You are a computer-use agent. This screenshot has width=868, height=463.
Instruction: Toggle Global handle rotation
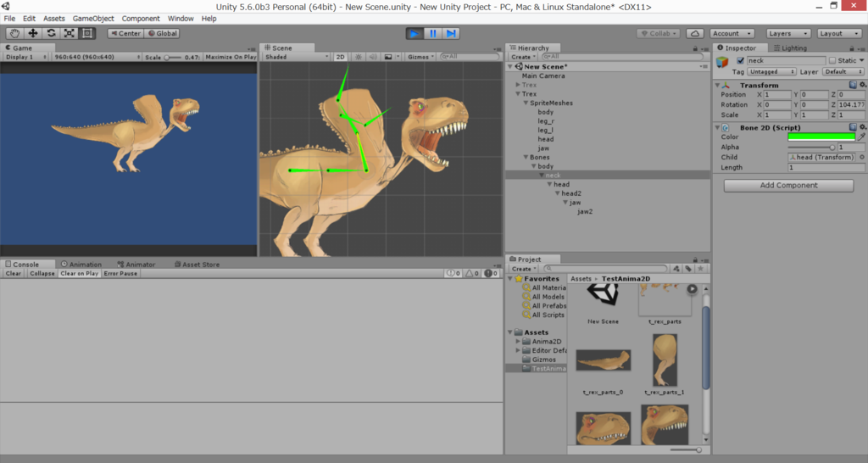[x=162, y=33]
